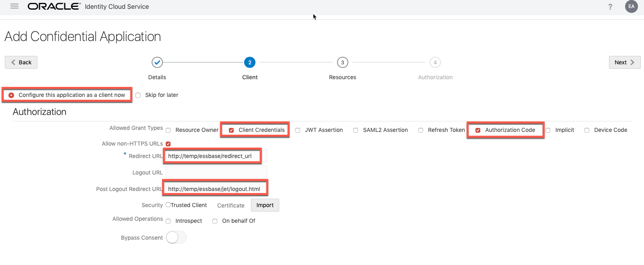Click the help question mark icon
This screenshot has width=644, height=265.
coord(610,7)
